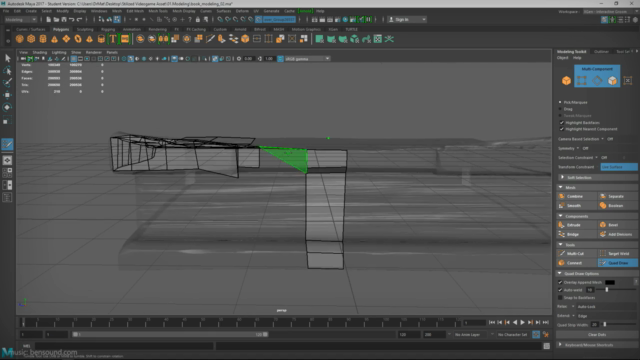The image size is (640, 360).
Task: Select Drag radio option
Action: tap(560, 109)
